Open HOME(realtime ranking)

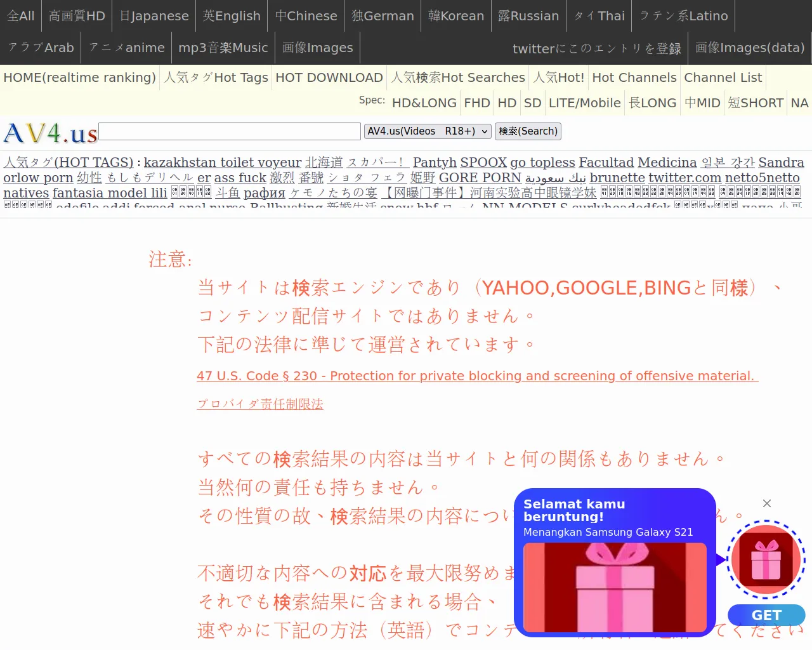[x=80, y=77]
